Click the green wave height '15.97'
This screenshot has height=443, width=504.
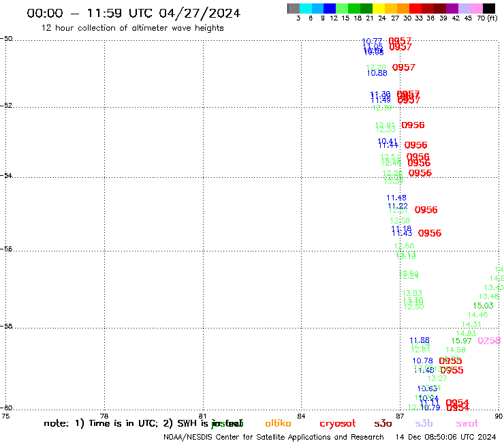(461, 341)
